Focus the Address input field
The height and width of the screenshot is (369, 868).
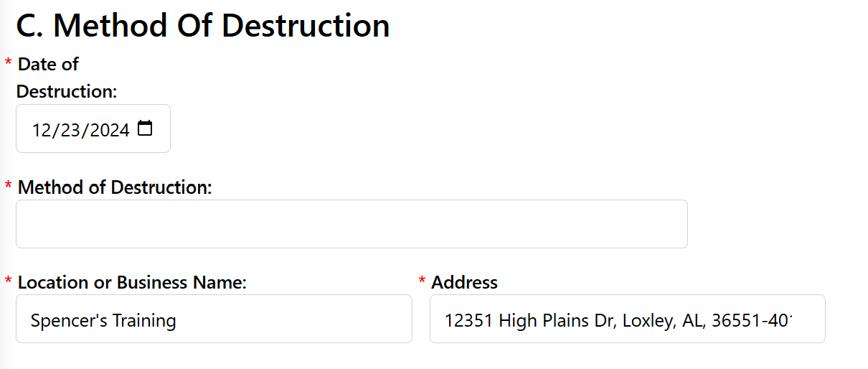(x=627, y=319)
